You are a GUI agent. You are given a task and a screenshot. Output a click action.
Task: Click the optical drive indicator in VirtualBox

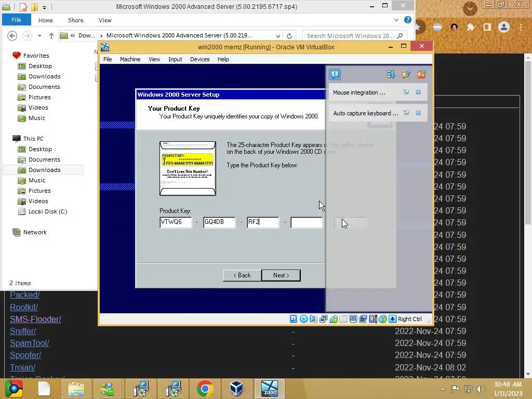(x=303, y=319)
